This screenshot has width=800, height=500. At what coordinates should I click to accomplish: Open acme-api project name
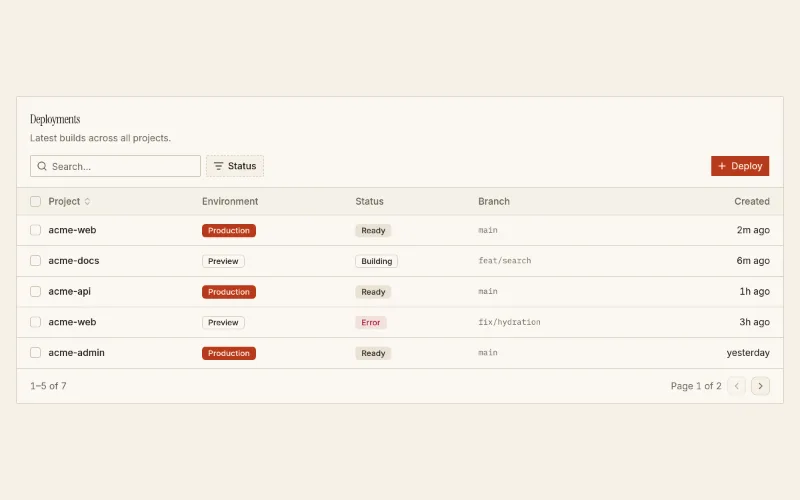click(69, 291)
